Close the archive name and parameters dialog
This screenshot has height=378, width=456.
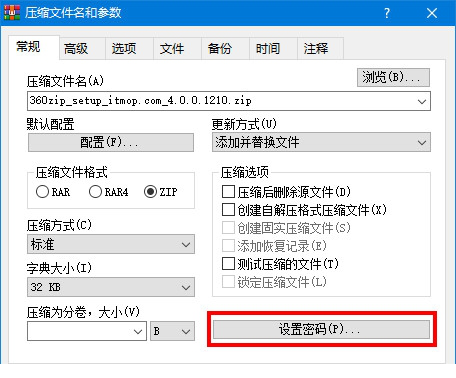(432, 13)
